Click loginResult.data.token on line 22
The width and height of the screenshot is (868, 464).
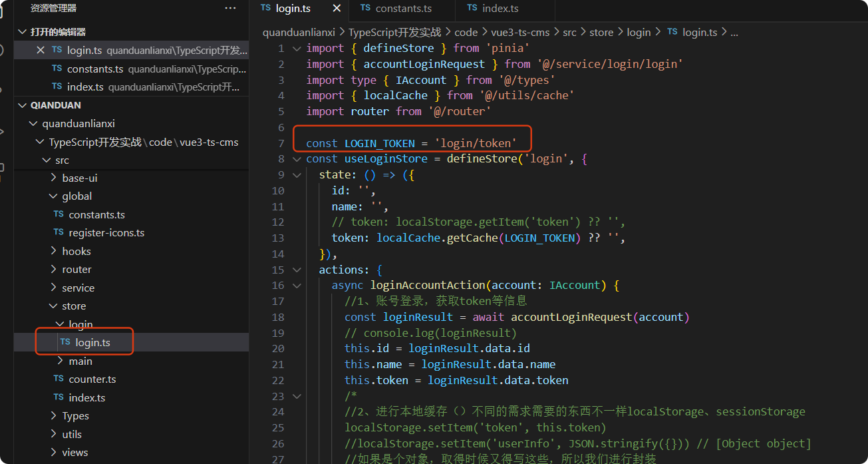pos(498,380)
